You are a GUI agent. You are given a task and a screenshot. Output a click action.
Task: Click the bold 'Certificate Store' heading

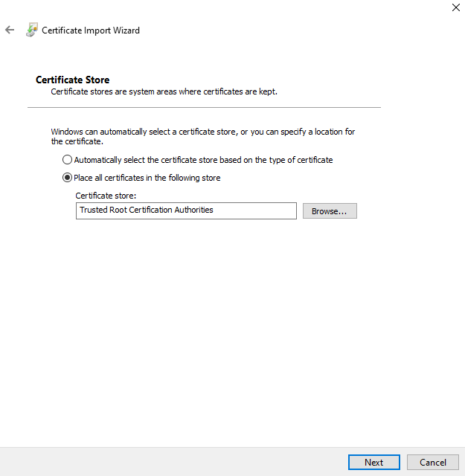pos(72,80)
